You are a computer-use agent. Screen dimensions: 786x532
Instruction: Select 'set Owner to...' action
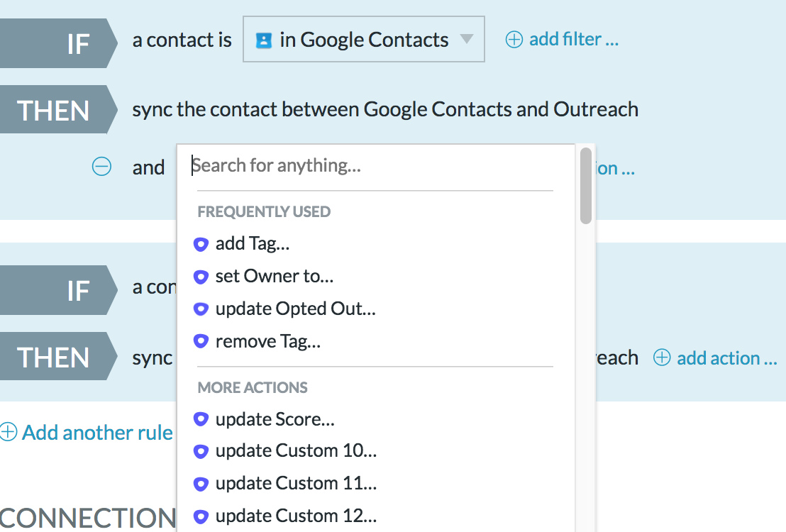point(275,276)
